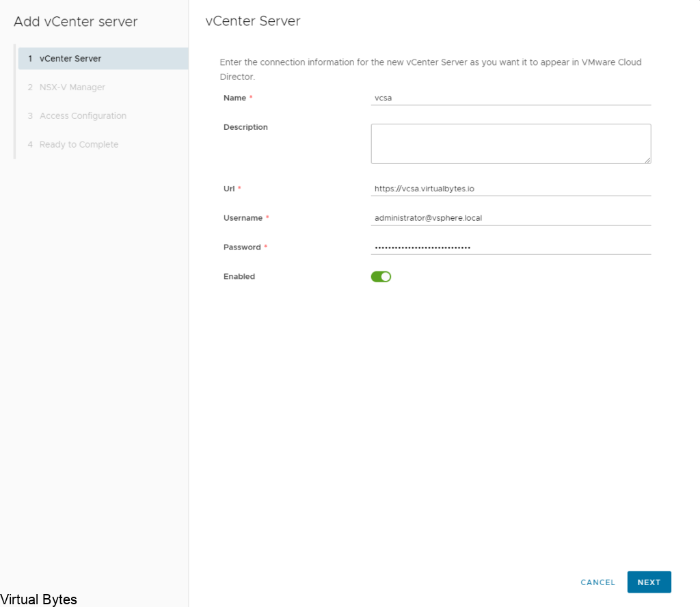700x607 pixels.
Task: Grab the Description box resize handle
Action: point(647,160)
